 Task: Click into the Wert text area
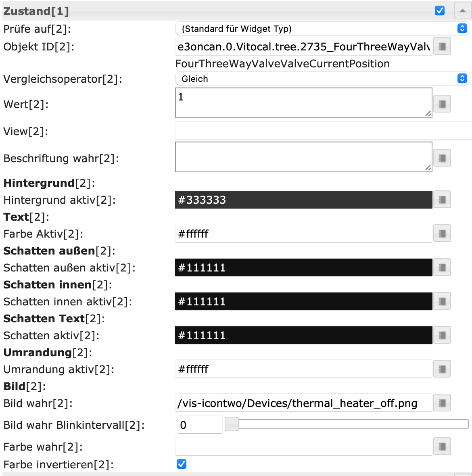(303, 103)
